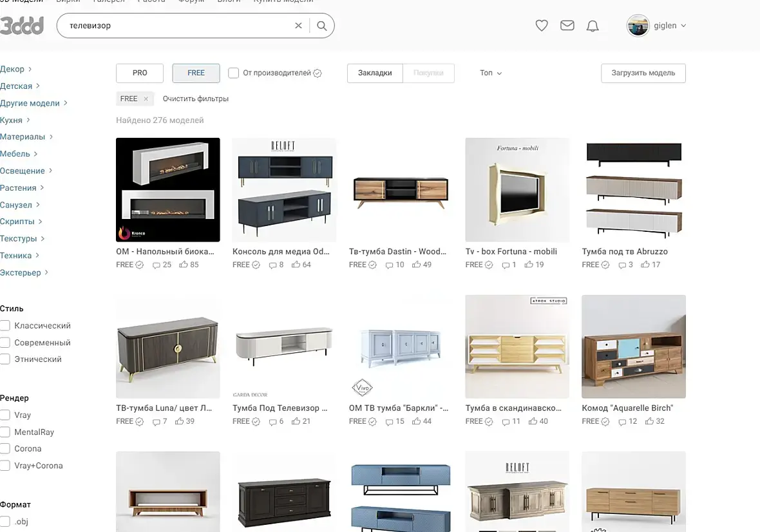This screenshot has width=760, height=532.
Task: Open the Тумба под тв Abruzzo title
Action: click(x=625, y=251)
